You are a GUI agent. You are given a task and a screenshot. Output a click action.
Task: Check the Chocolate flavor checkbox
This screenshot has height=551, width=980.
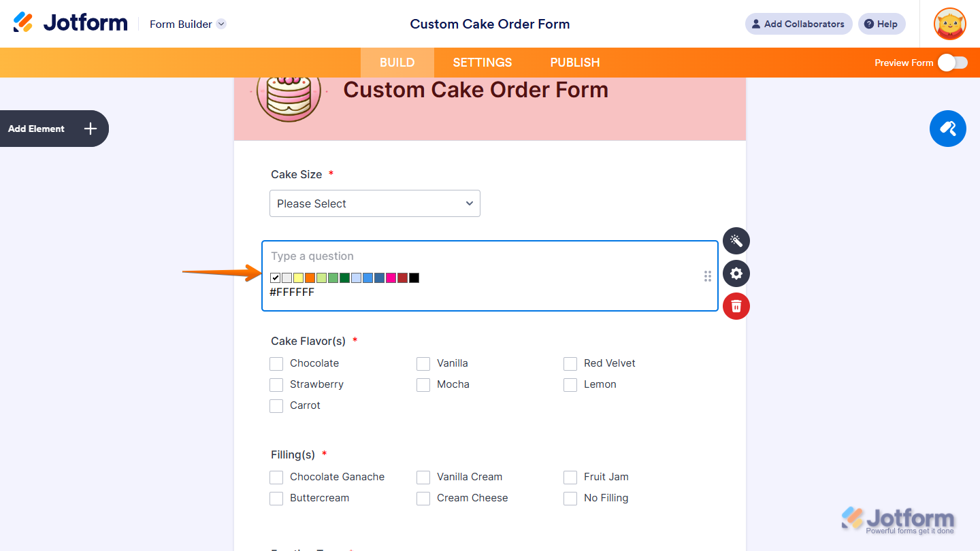[x=276, y=363]
